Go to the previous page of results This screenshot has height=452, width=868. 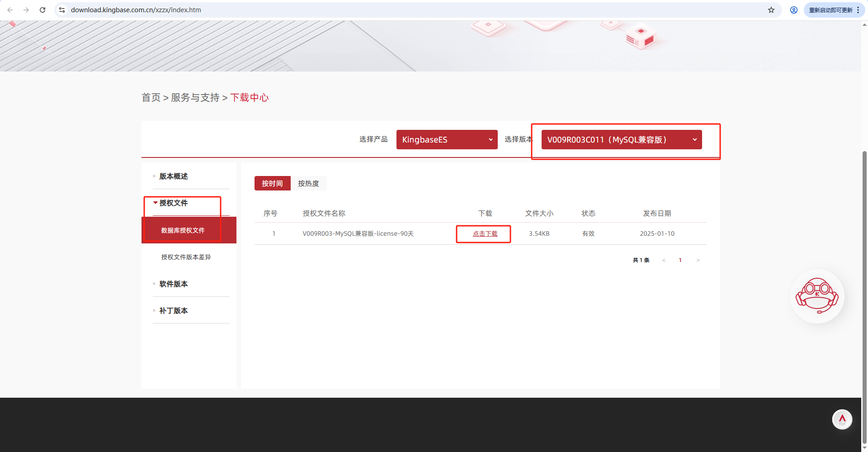pos(664,260)
